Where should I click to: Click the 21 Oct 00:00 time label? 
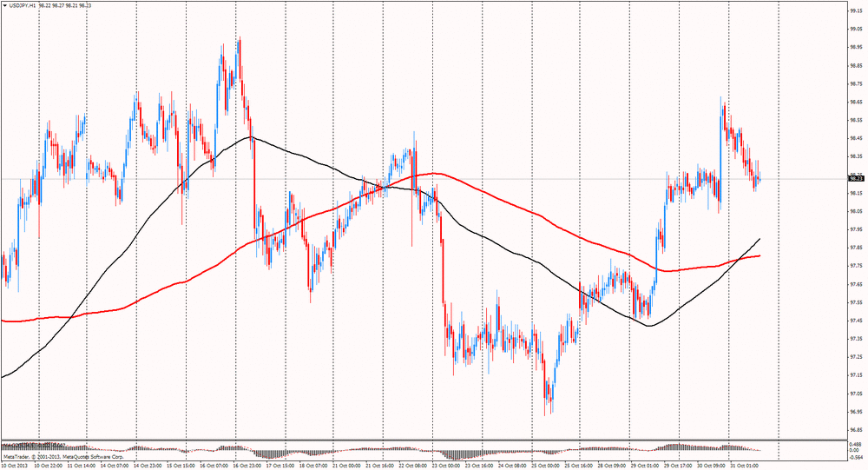click(345, 467)
